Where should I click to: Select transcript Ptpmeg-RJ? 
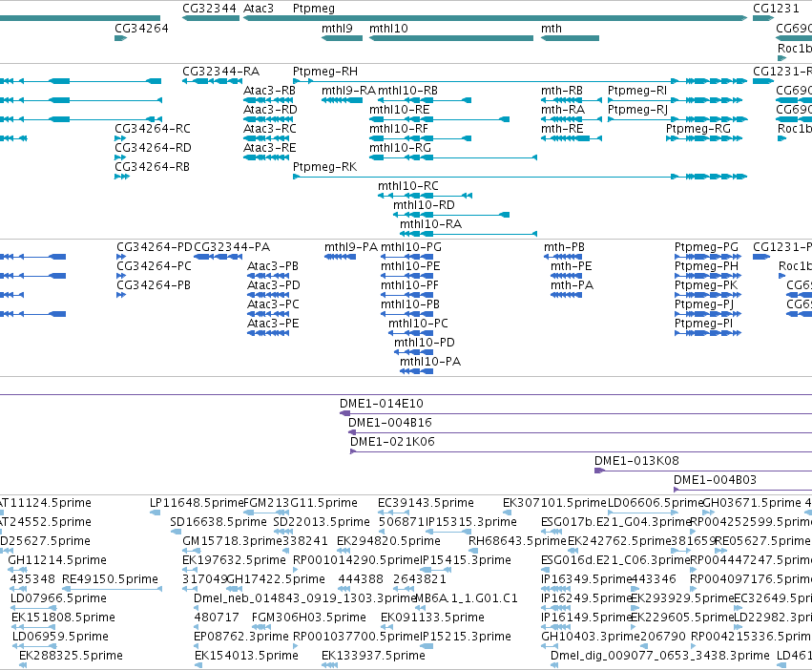(x=637, y=110)
